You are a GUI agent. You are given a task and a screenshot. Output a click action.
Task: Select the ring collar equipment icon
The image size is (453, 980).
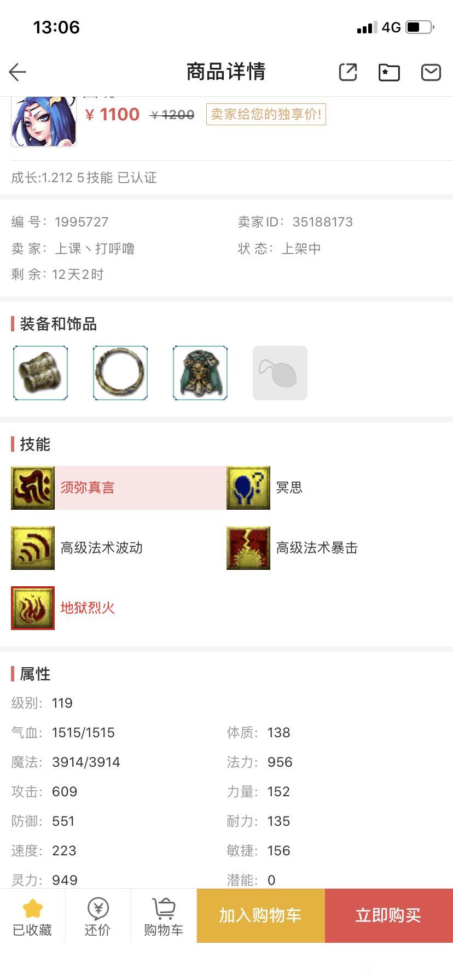tap(120, 373)
